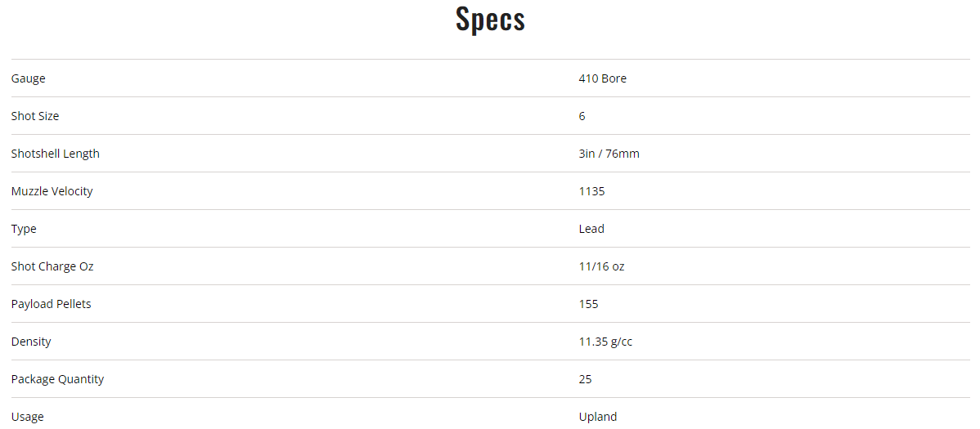
Task: Click the Specs heading
Action: [490, 20]
